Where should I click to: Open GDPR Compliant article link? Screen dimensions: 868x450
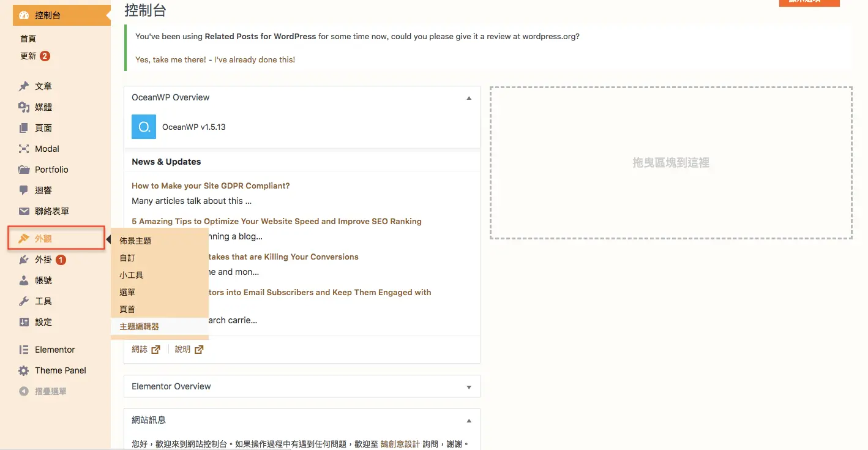[211, 186]
